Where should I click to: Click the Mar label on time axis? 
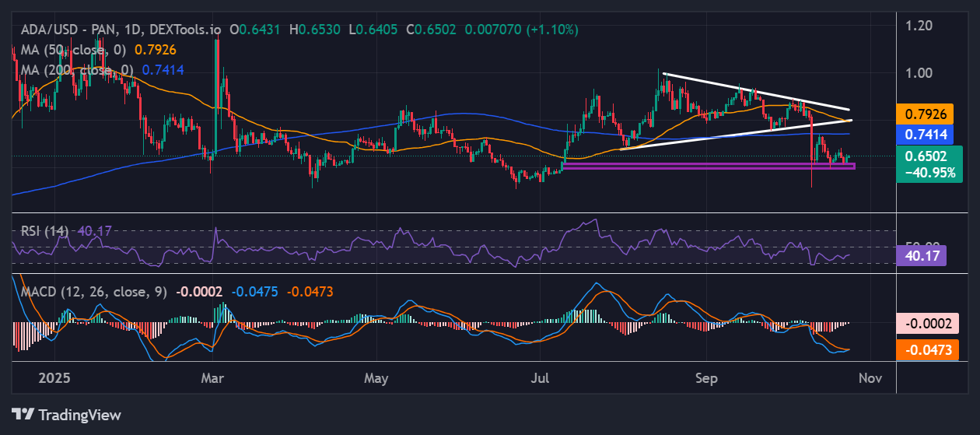pos(212,379)
